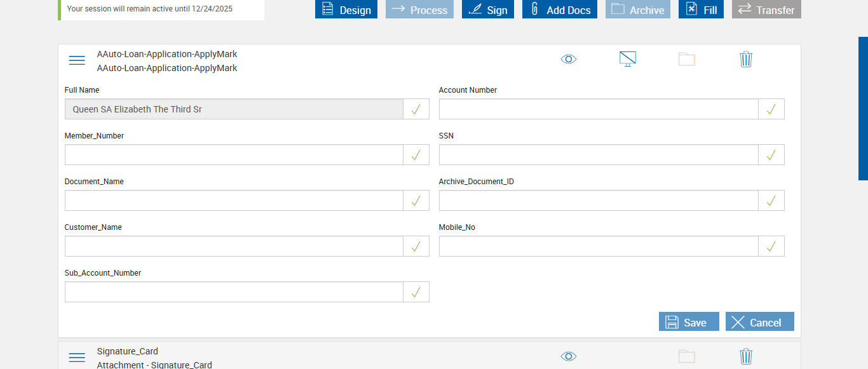The height and width of the screenshot is (369, 868).
Task: Click the folder icon in Signature_Card row
Action: tap(687, 356)
